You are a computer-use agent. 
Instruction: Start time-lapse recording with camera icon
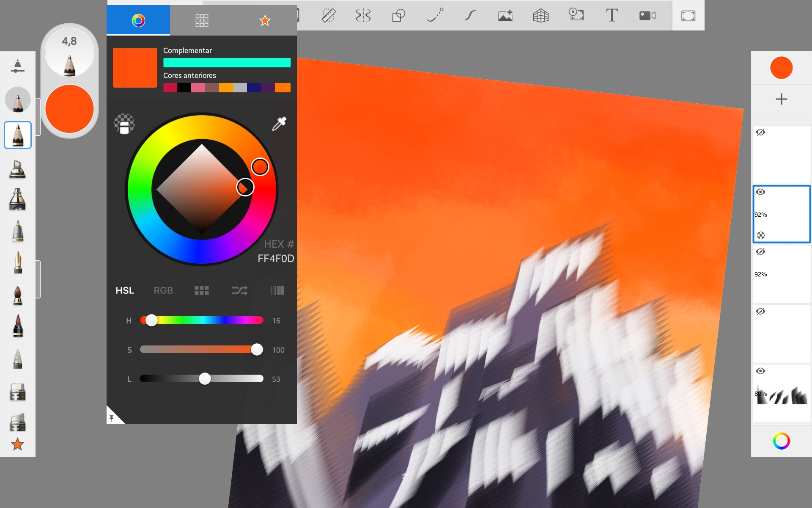click(647, 16)
